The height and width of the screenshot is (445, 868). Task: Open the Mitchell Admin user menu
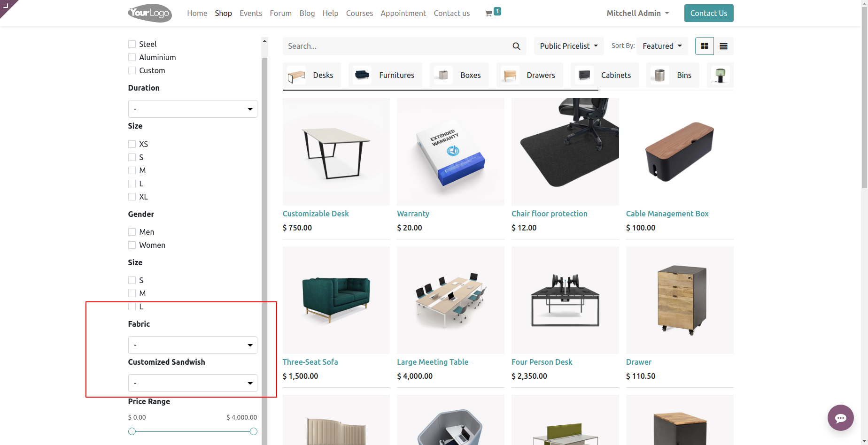[x=638, y=13]
